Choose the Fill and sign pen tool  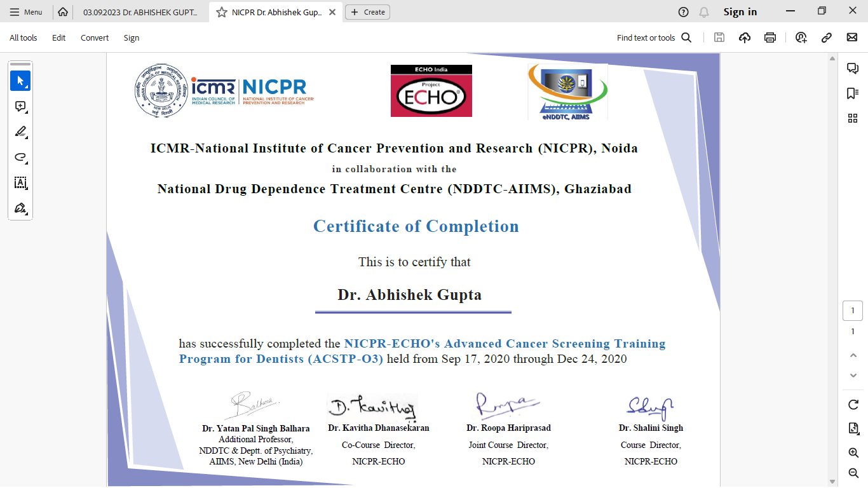20,208
